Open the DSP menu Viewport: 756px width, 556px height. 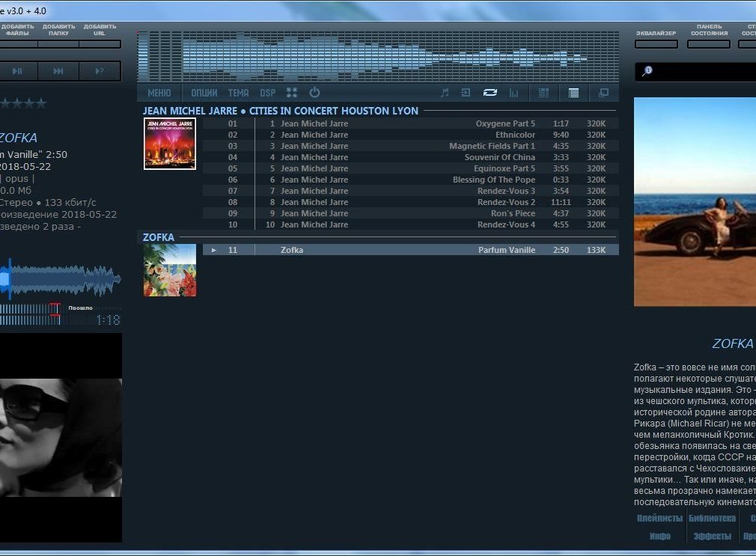(267, 93)
